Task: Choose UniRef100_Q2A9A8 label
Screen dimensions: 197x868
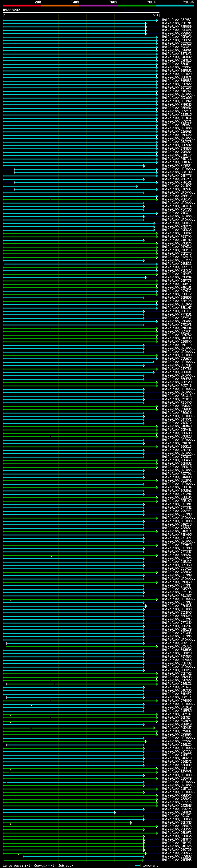Action: pos(177,131)
